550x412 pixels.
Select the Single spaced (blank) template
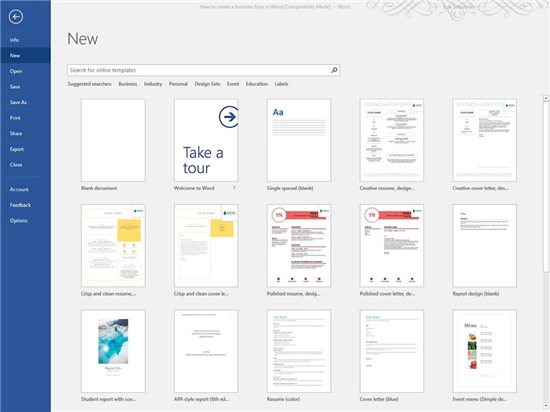pos(299,140)
